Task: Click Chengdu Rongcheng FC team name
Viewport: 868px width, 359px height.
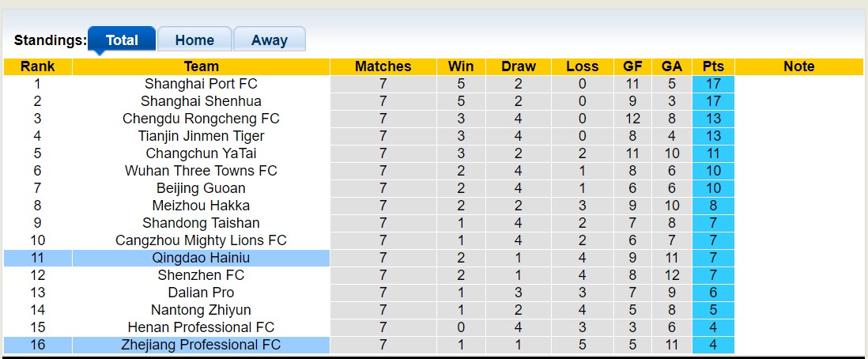Action: pyautogui.click(x=201, y=119)
